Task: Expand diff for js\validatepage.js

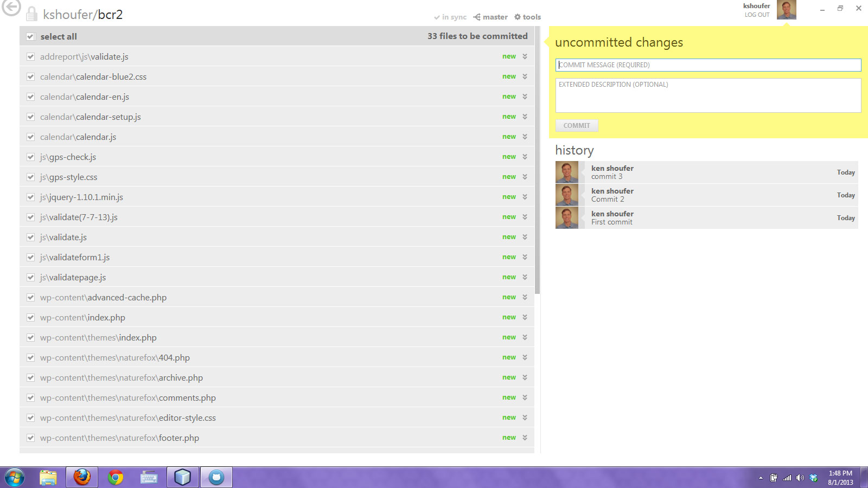Action: tap(525, 277)
